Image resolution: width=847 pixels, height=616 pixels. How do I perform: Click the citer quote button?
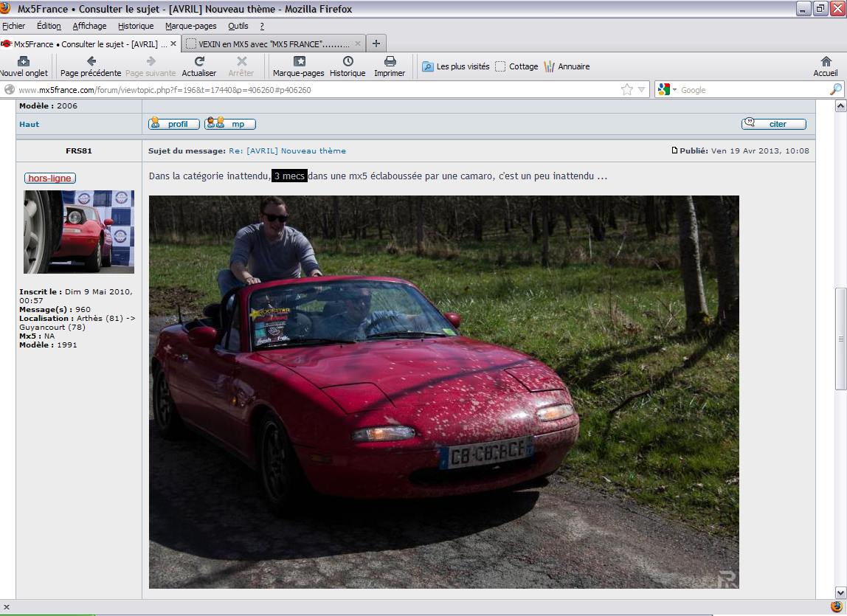click(x=773, y=124)
